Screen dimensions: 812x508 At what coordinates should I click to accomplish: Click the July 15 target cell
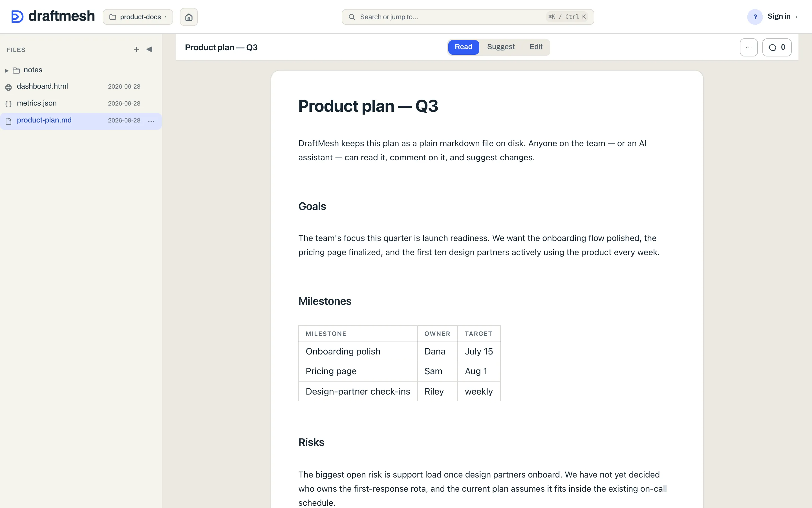click(479, 351)
